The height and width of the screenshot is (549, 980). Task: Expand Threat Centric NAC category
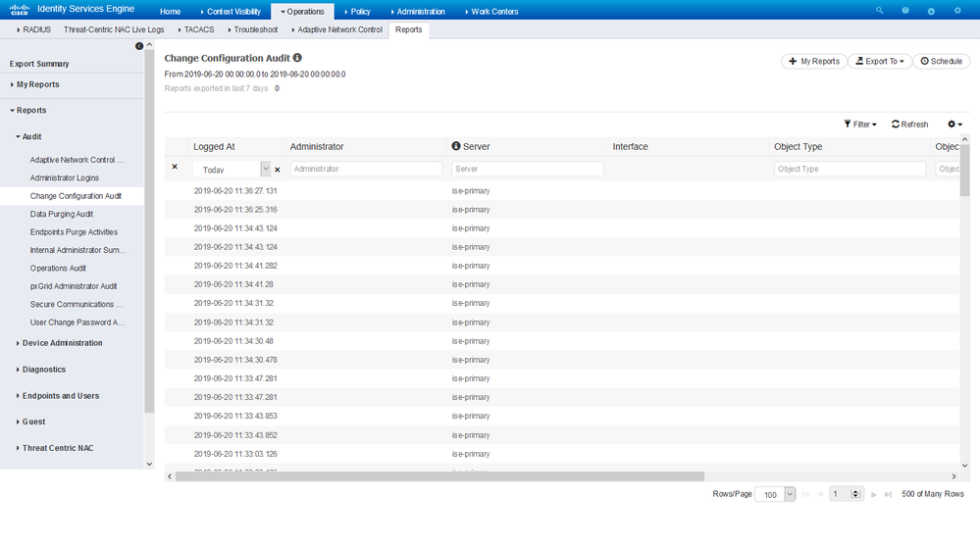(x=54, y=448)
